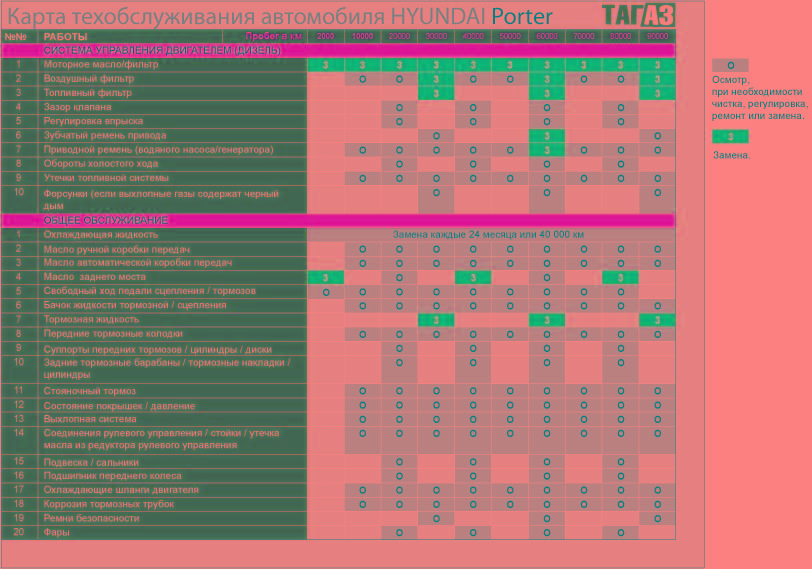Click the 30000 mileage column header
This screenshot has width=812, height=569.
point(436,36)
